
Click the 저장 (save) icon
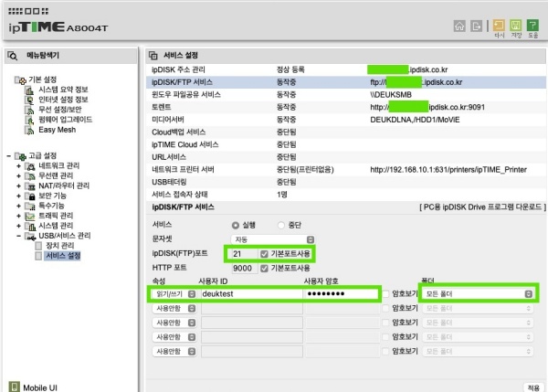[516, 26]
